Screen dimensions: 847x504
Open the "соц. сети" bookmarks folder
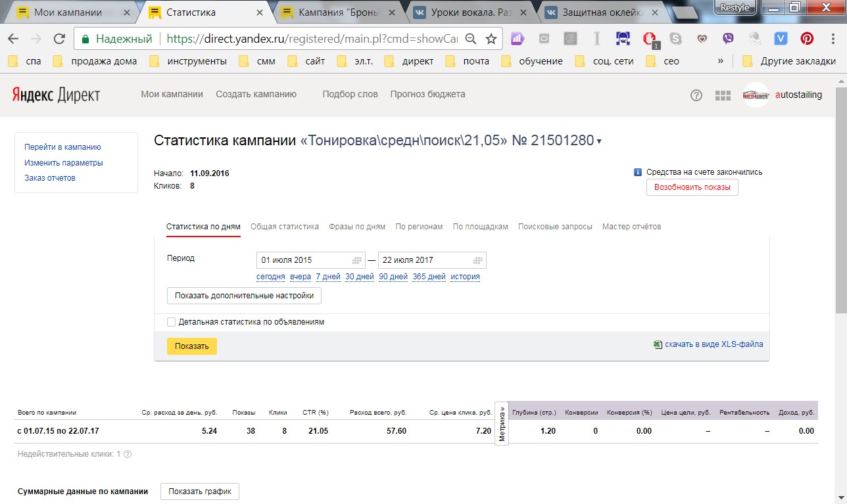point(604,61)
